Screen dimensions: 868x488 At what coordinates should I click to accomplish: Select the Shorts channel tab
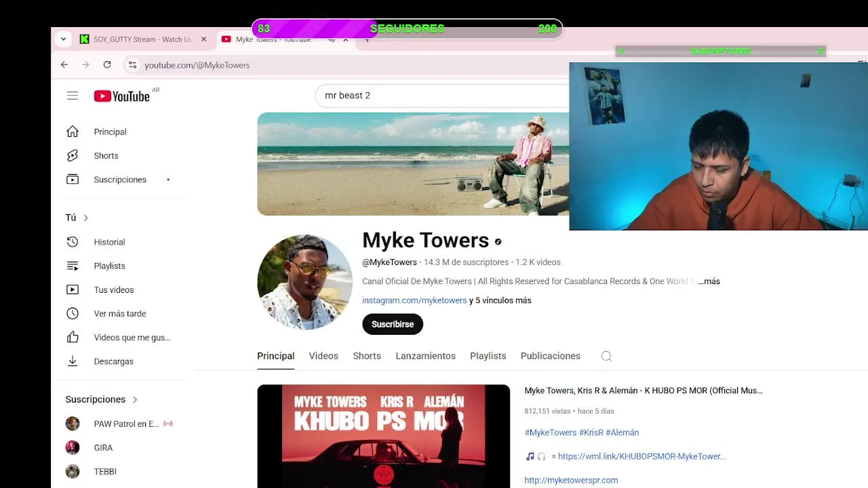(367, 356)
